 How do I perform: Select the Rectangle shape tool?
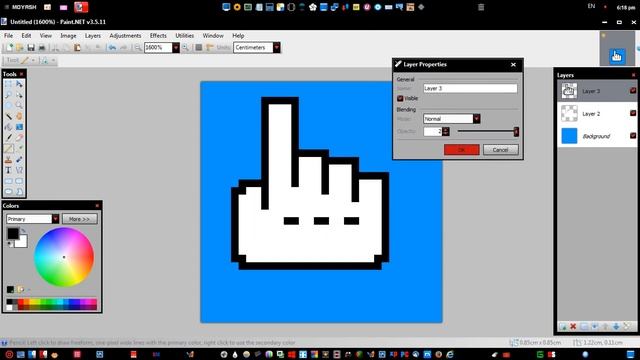9,181
